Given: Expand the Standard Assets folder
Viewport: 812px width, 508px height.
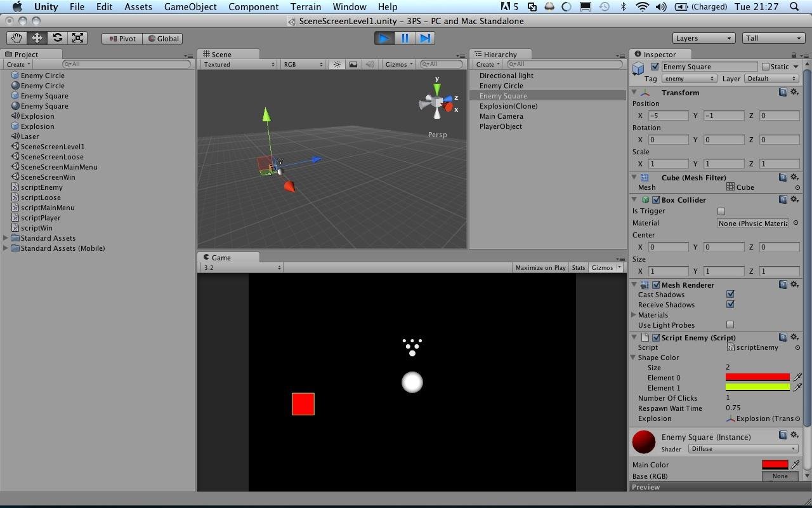Looking at the screenshot, I should [6, 238].
